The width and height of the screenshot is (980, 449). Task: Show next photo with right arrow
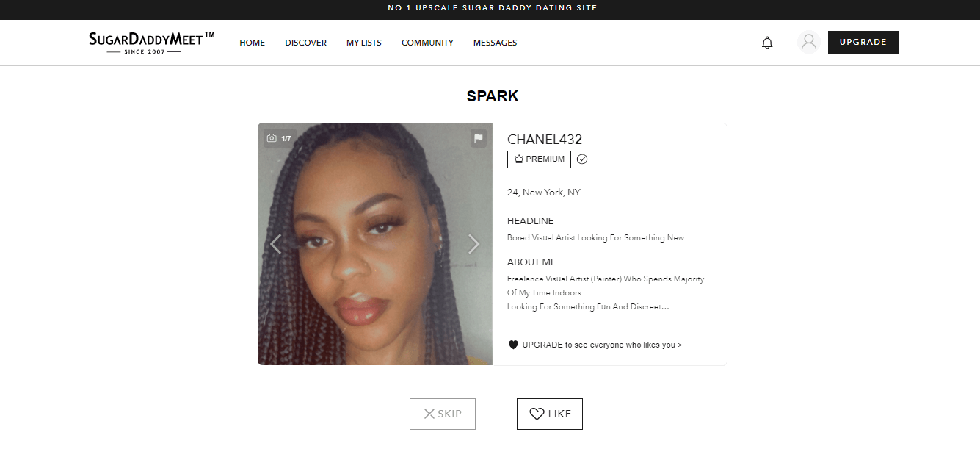pos(473,244)
